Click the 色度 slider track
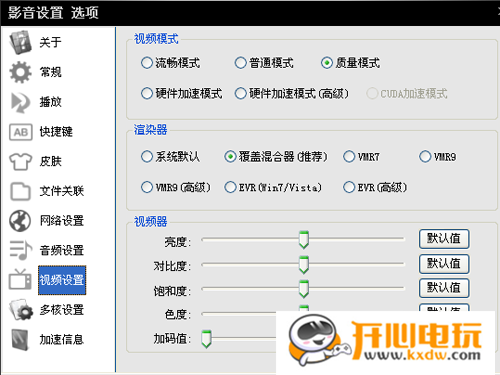 (239, 314)
